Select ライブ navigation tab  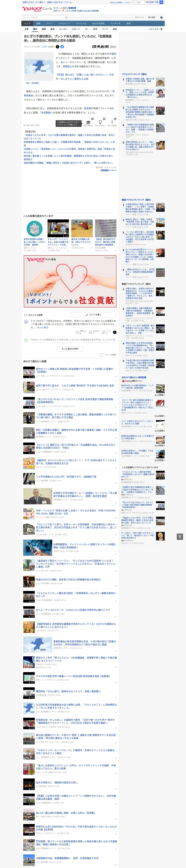point(49,24)
